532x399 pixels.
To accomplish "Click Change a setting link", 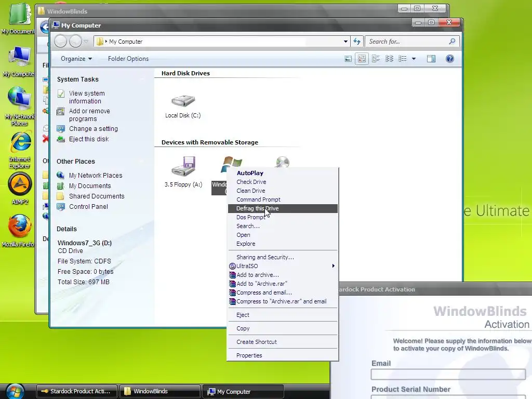I will click(94, 129).
